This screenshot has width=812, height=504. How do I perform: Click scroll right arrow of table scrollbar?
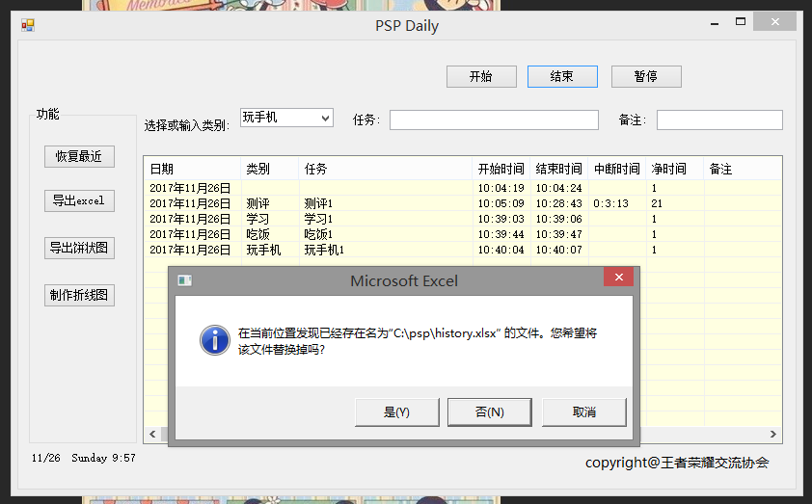click(x=773, y=435)
